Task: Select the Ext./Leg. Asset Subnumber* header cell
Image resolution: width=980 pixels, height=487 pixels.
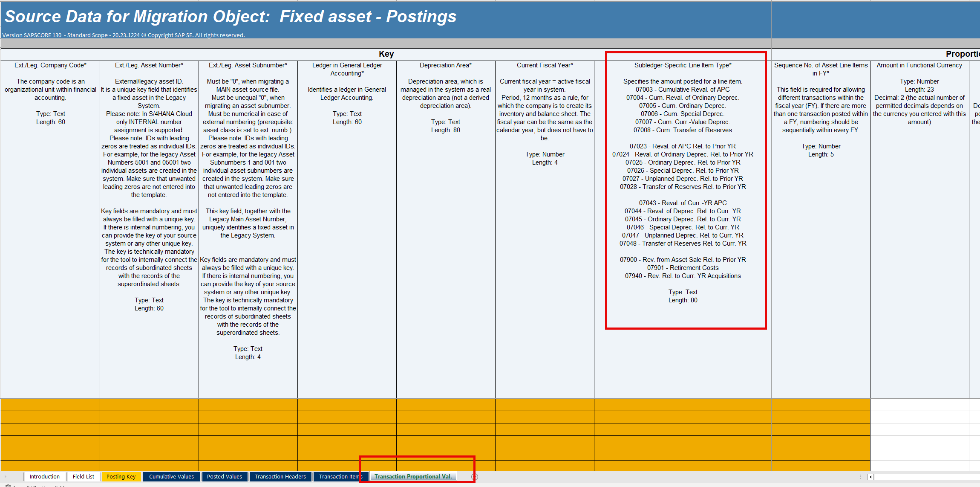Action: 248,229
